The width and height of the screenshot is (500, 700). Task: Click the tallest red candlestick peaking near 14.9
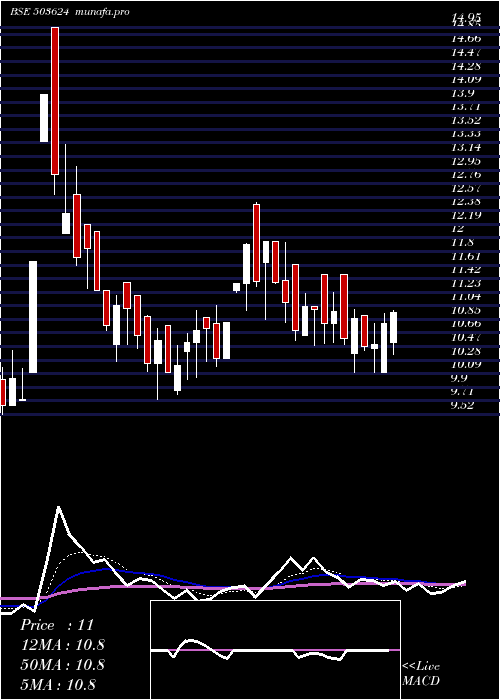(x=54, y=101)
